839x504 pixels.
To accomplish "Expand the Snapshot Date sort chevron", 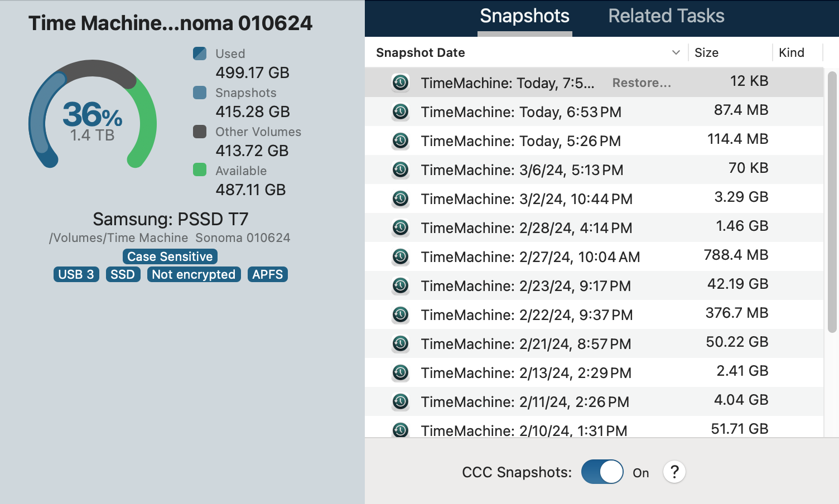I will click(x=676, y=52).
